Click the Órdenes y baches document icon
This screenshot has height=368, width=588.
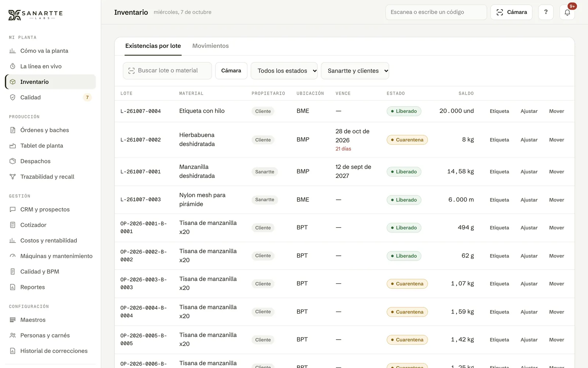click(12, 130)
